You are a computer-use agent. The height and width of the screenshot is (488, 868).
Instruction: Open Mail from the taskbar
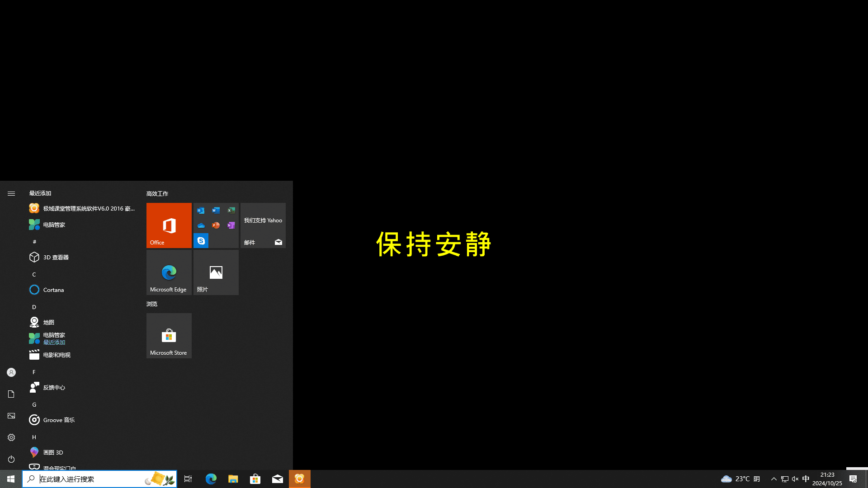pos(277,479)
